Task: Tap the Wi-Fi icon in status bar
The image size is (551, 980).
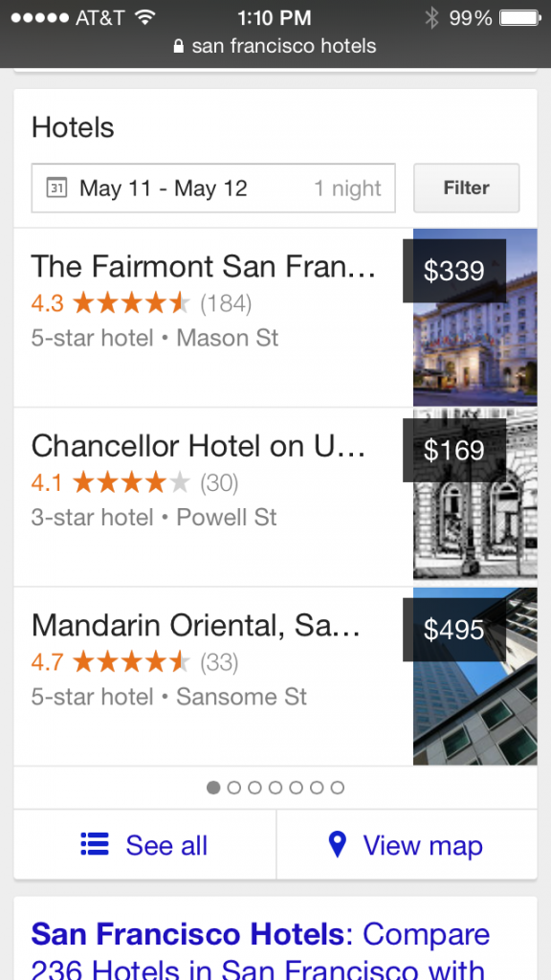Action: pyautogui.click(x=145, y=17)
